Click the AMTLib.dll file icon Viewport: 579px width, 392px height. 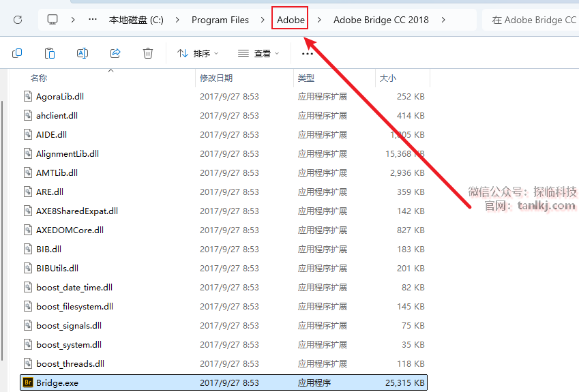click(28, 172)
